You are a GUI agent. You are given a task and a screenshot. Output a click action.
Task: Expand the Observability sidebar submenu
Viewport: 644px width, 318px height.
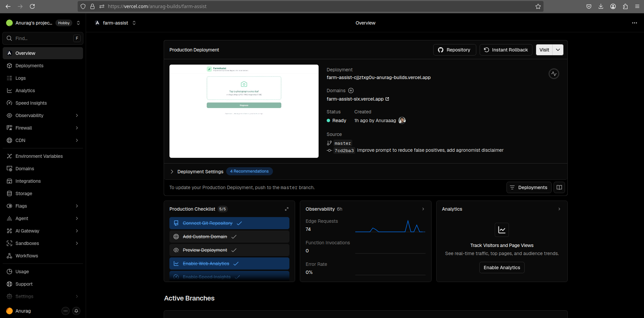coord(77,115)
